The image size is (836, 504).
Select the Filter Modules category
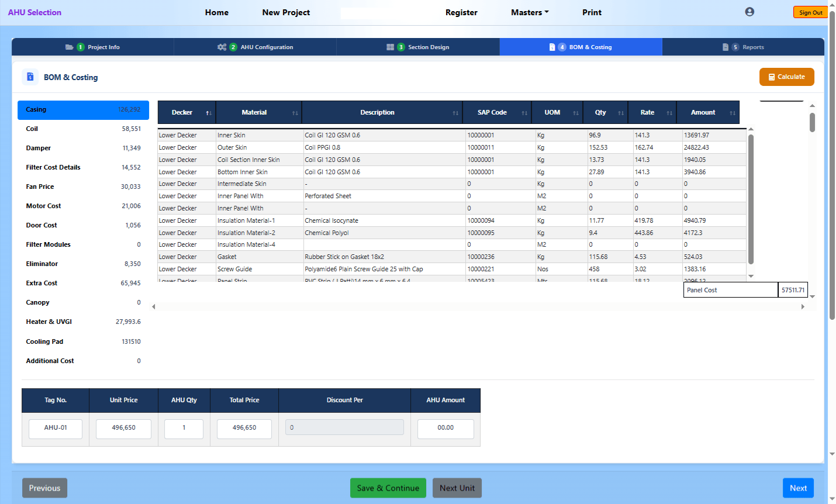pos(83,245)
